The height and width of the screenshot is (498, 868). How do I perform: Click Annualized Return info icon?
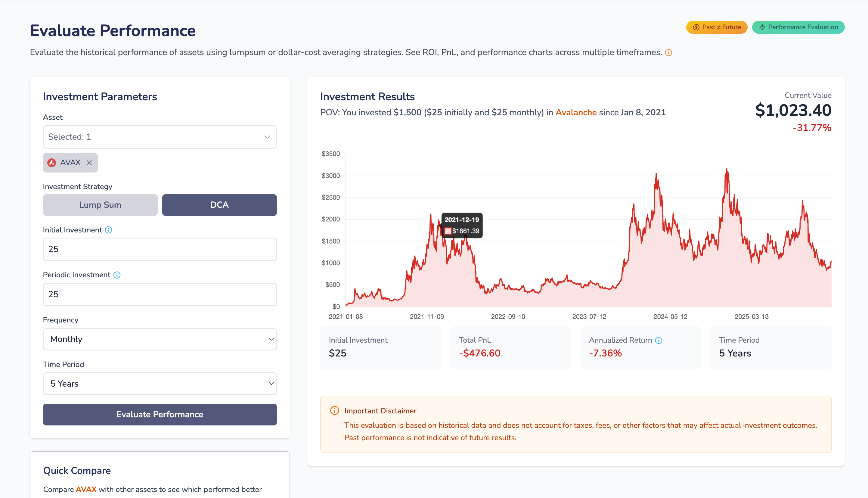[659, 340]
